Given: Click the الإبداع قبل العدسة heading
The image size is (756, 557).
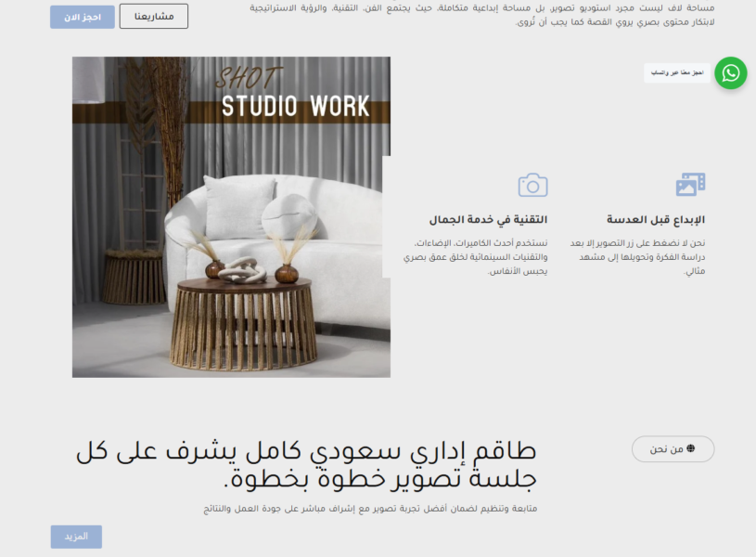Looking at the screenshot, I should pyautogui.click(x=656, y=220).
